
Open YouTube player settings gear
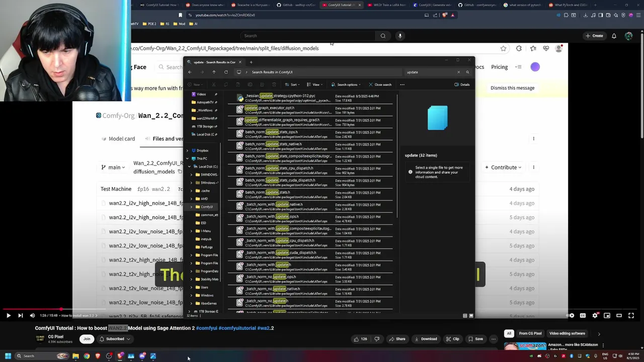click(x=595, y=316)
